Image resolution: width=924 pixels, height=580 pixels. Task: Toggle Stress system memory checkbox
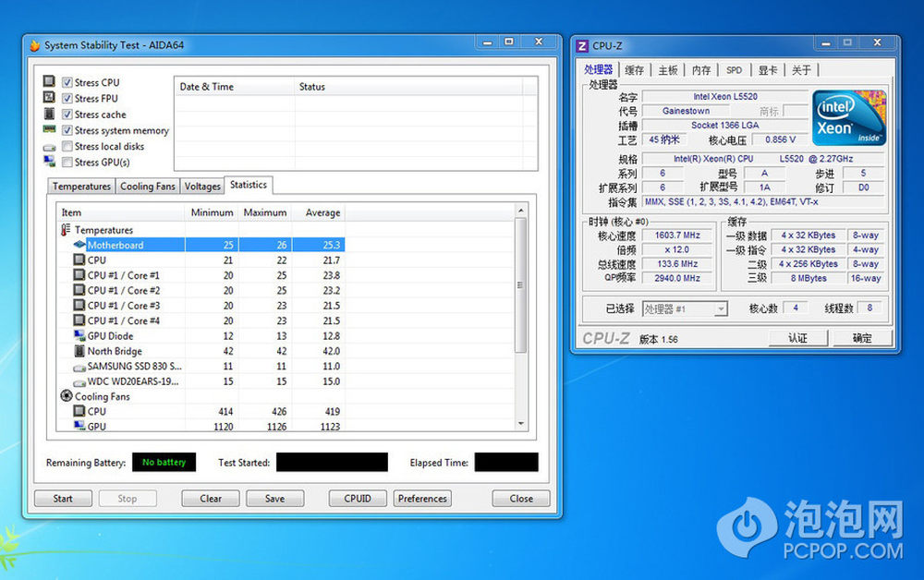click(x=67, y=130)
